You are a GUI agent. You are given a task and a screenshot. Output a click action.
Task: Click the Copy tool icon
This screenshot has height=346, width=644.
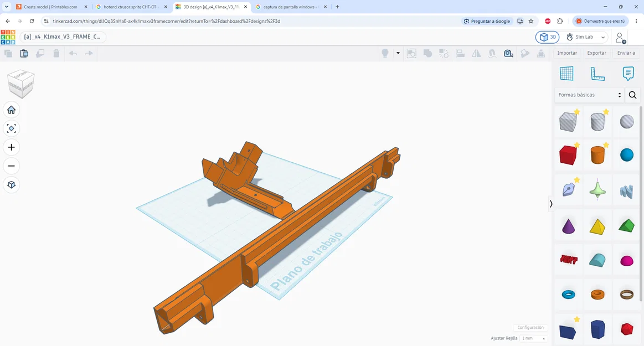8,53
